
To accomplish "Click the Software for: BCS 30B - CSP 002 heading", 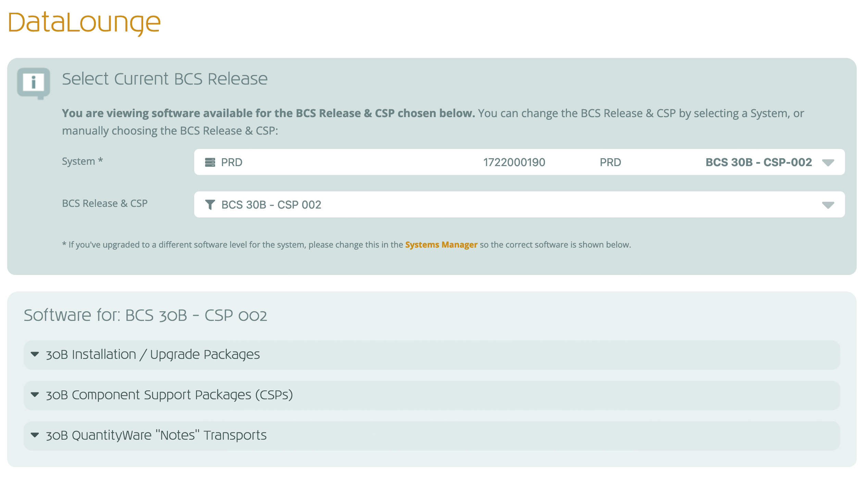I will click(145, 315).
